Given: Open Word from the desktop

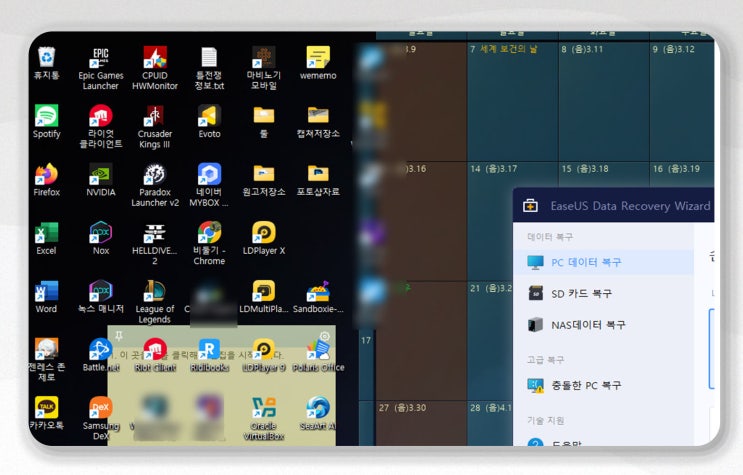Looking at the screenshot, I should pos(46,296).
